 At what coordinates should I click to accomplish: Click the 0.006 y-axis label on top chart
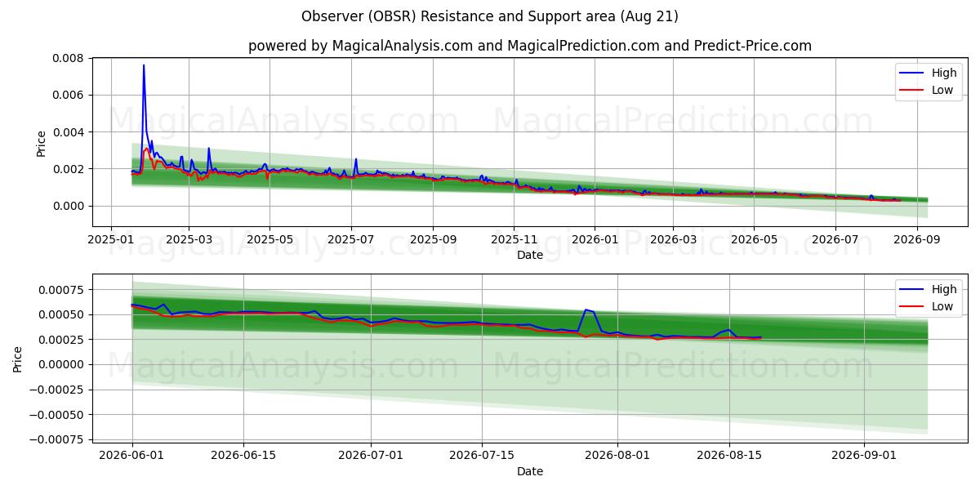tap(69, 95)
